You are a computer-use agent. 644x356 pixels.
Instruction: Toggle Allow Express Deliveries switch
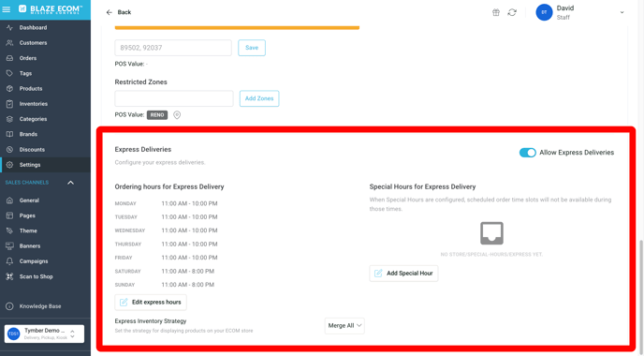[x=527, y=153]
